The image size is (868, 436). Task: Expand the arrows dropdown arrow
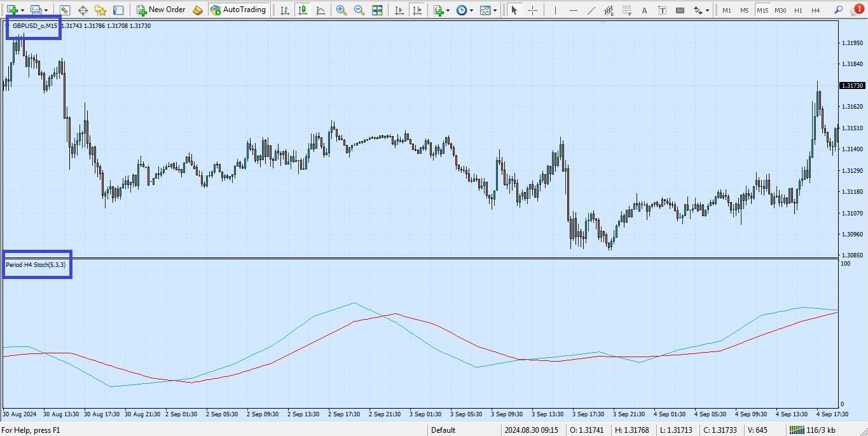click(707, 11)
